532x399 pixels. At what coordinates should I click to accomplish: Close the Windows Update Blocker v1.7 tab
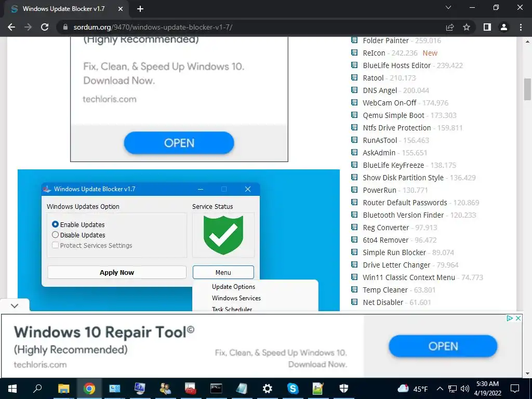pos(121,9)
